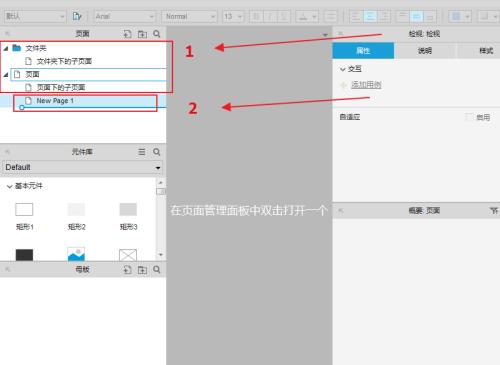Collapse the 母板 panel with its corner icon
This screenshot has width=500, height=365.
click(7, 269)
